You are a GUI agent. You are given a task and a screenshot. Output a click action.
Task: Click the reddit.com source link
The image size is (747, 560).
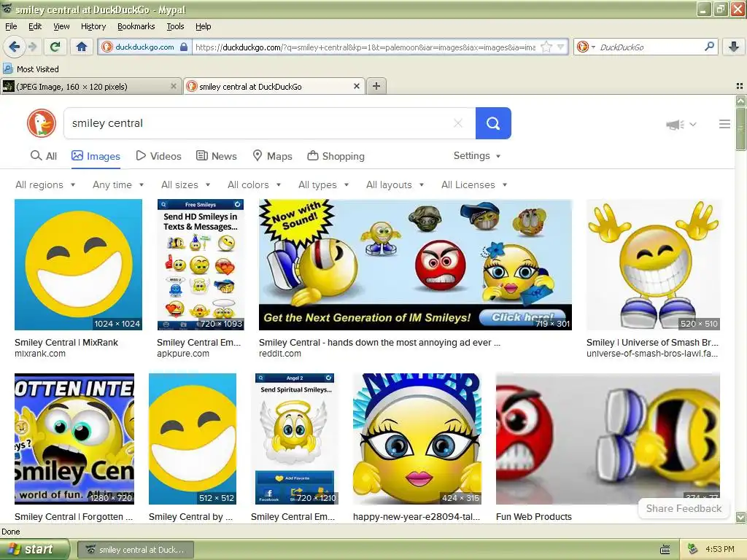[280, 354]
